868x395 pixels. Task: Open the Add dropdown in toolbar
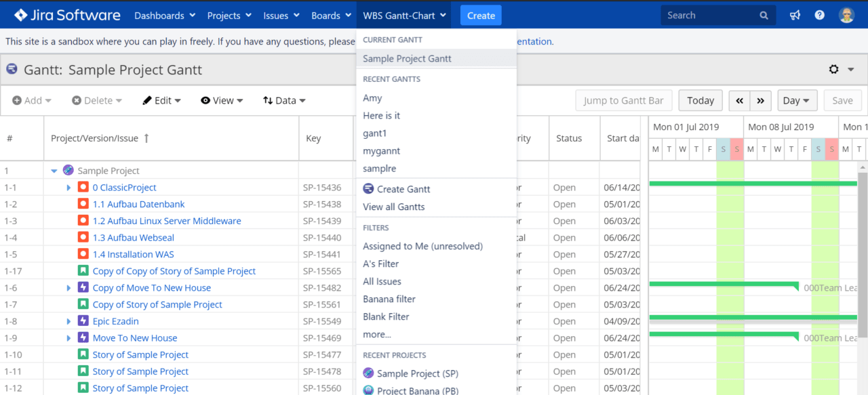point(32,100)
